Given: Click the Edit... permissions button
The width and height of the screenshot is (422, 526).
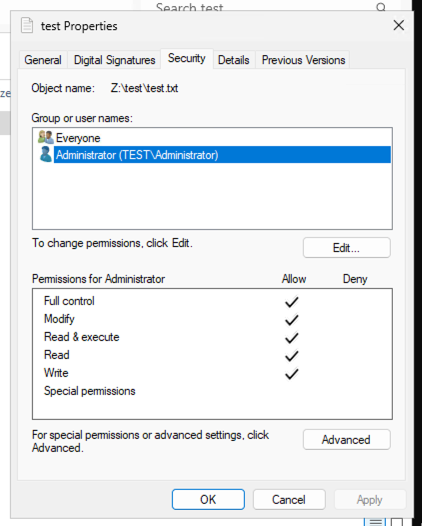Looking at the screenshot, I should coord(347,248).
